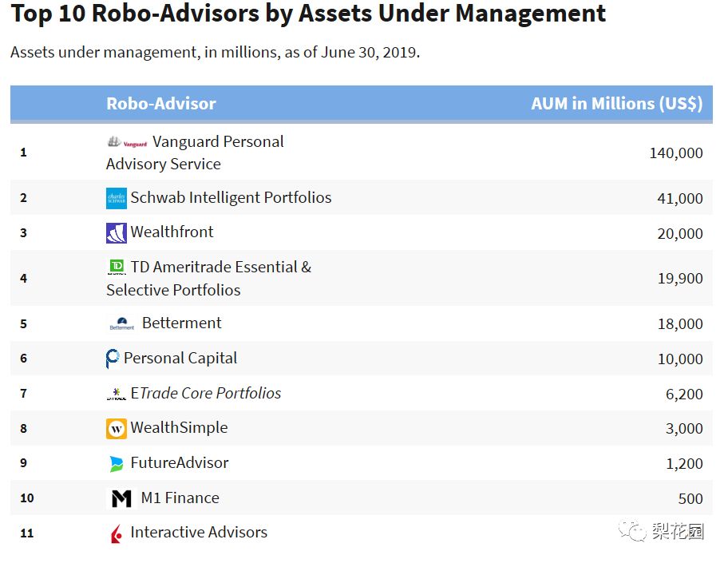Viewport: 728px width, 563px height.
Task: Click the Personal Capital P logo
Action: tap(113, 359)
